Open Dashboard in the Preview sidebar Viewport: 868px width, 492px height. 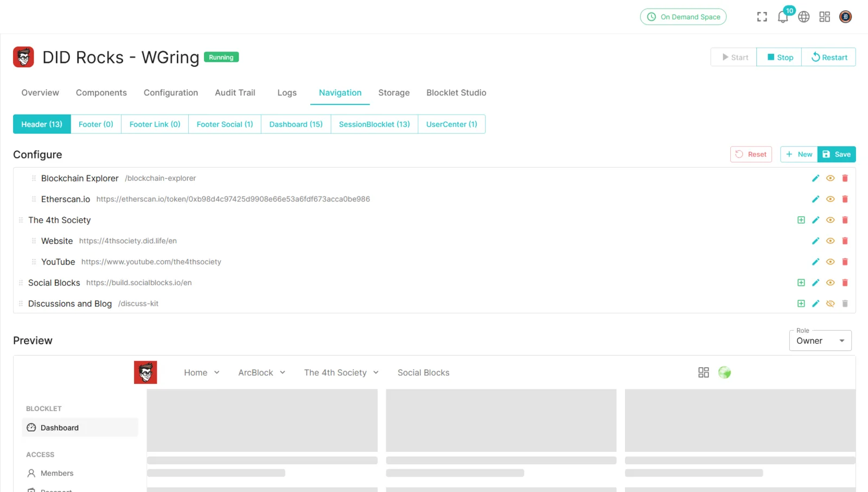pos(80,427)
